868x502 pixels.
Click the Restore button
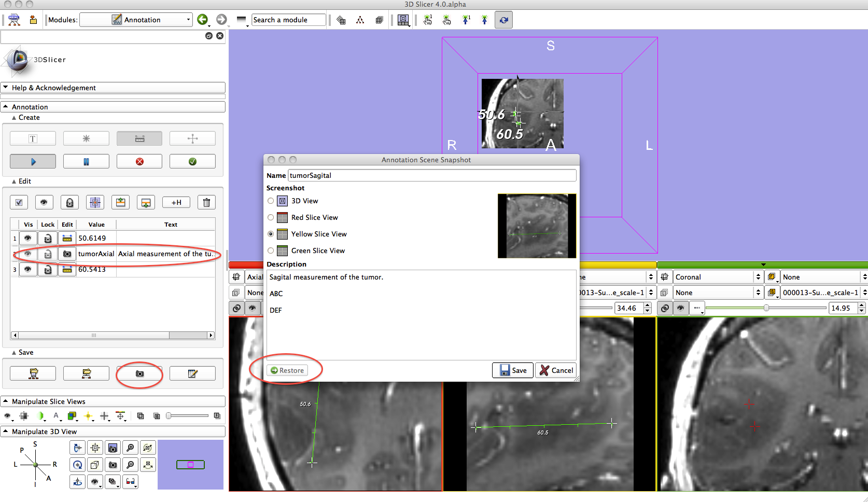287,370
